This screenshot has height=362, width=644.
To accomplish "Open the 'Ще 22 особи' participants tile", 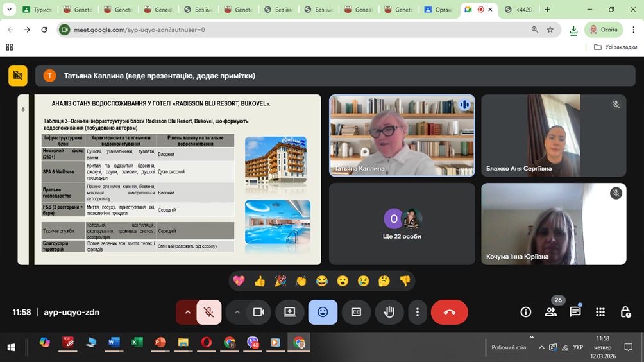I will [x=402, y=223].
